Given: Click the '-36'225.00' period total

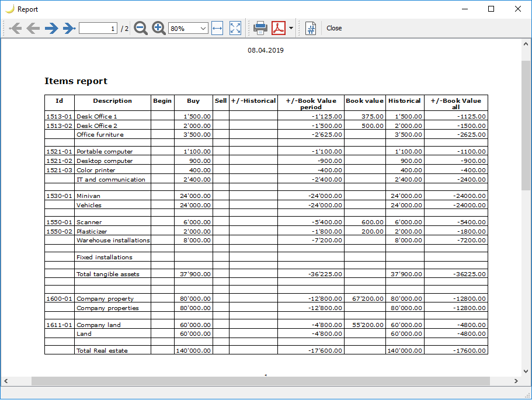Looking at the screenshot, I should 325,274.
